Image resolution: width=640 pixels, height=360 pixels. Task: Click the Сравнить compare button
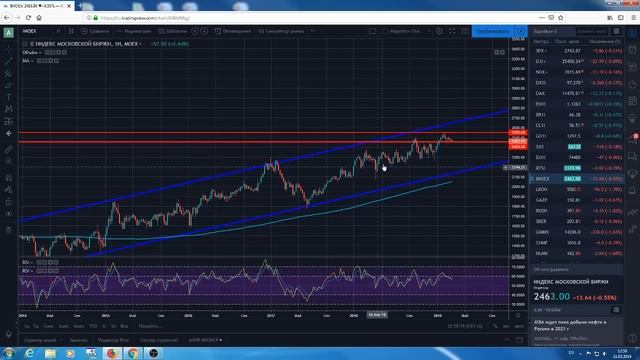96,31
